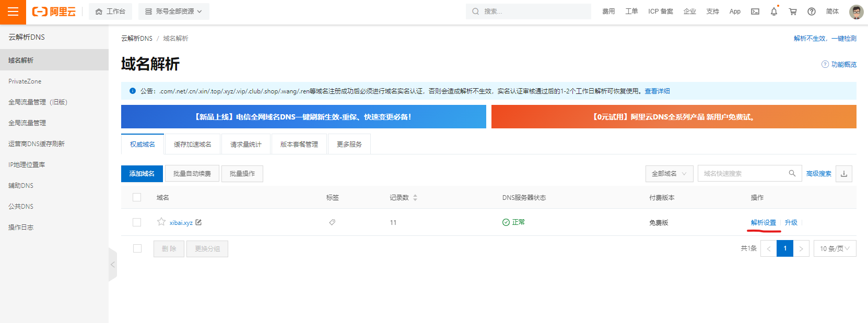Expand the 账号全部资源 dropdown

[174, 11]
